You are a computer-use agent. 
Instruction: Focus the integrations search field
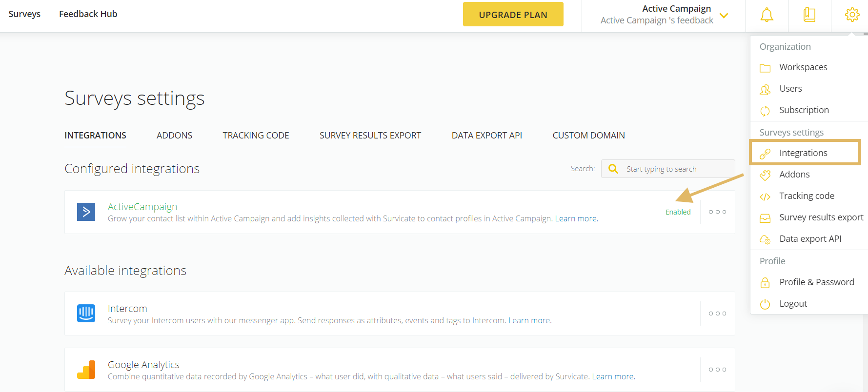click(668, 169)
